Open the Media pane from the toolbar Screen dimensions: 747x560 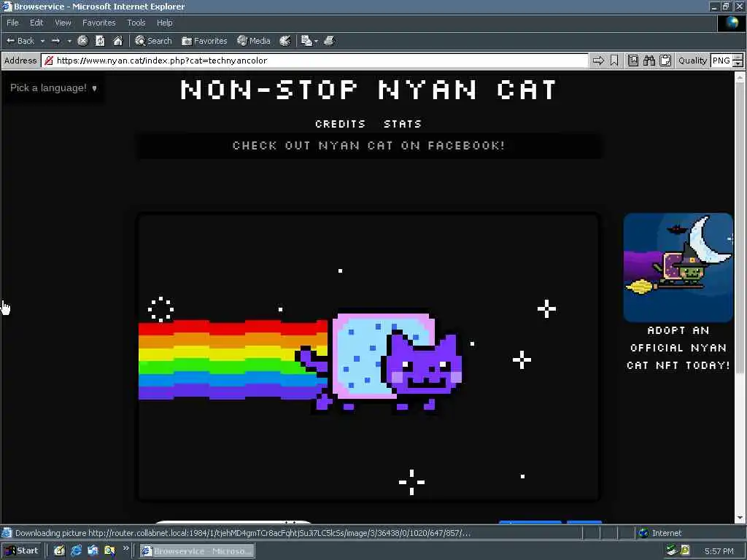point(253,41)
